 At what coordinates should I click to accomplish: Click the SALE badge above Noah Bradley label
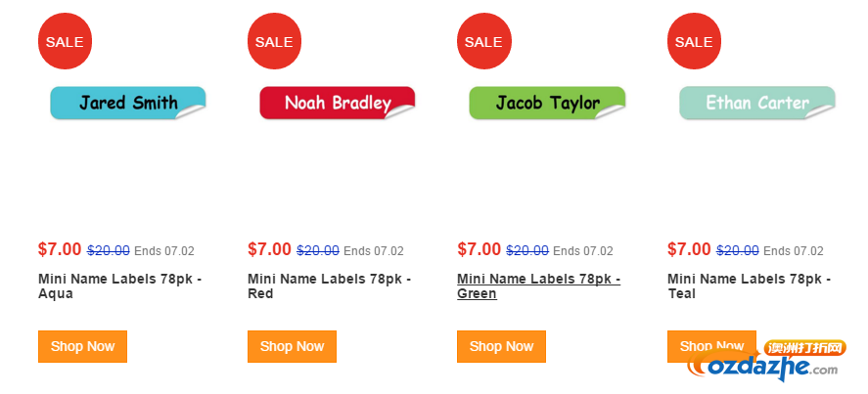275,41
